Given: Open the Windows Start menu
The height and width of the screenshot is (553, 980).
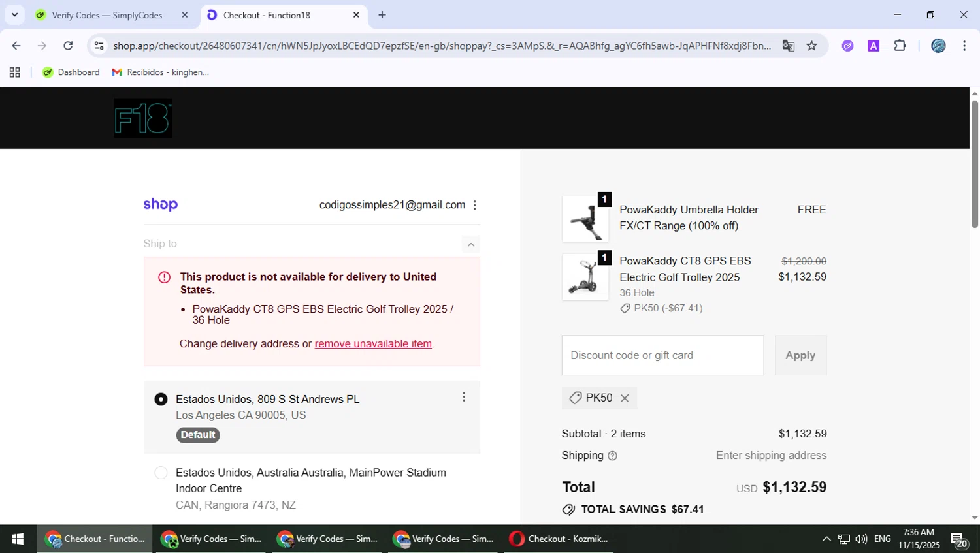Looking at the screenshot, I should point(18,539).
